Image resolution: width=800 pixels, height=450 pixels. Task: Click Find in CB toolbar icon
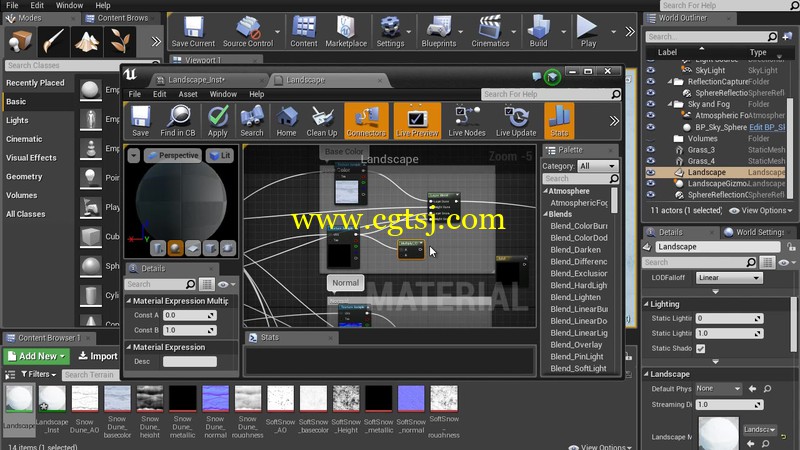point(178,120)
